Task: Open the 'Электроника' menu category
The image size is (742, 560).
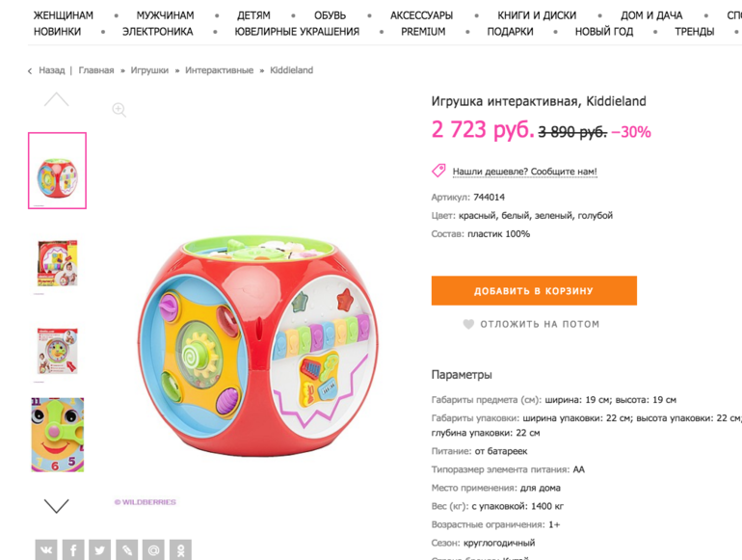Action: [x=158, y=32]
